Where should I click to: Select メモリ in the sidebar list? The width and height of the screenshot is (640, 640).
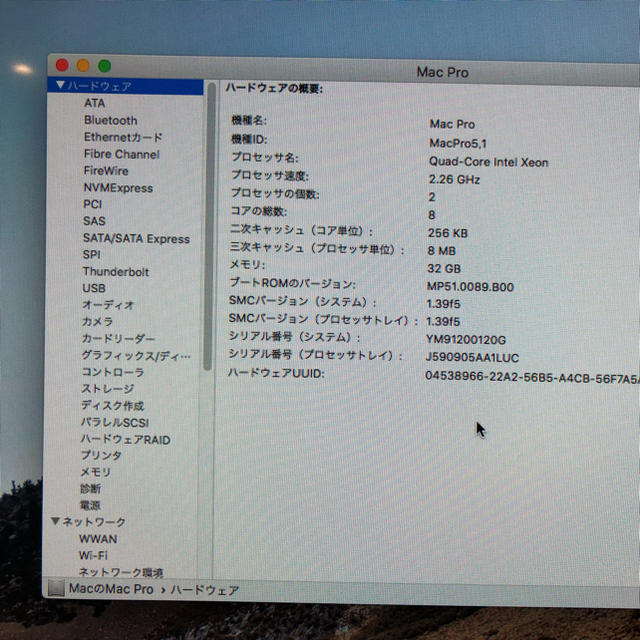point(96,472)
